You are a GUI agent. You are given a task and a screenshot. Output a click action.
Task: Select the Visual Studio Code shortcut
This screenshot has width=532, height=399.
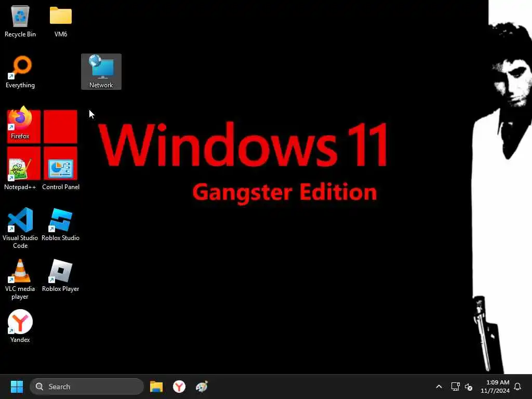[20, 228]
